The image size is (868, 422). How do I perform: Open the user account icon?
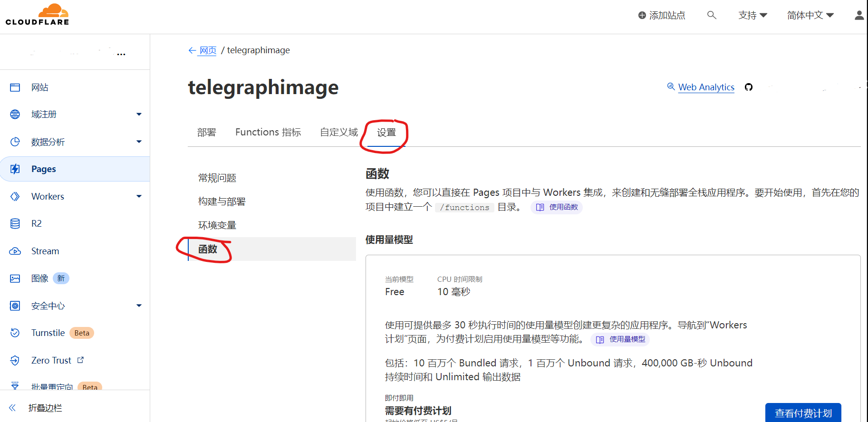tap(859, 15)
